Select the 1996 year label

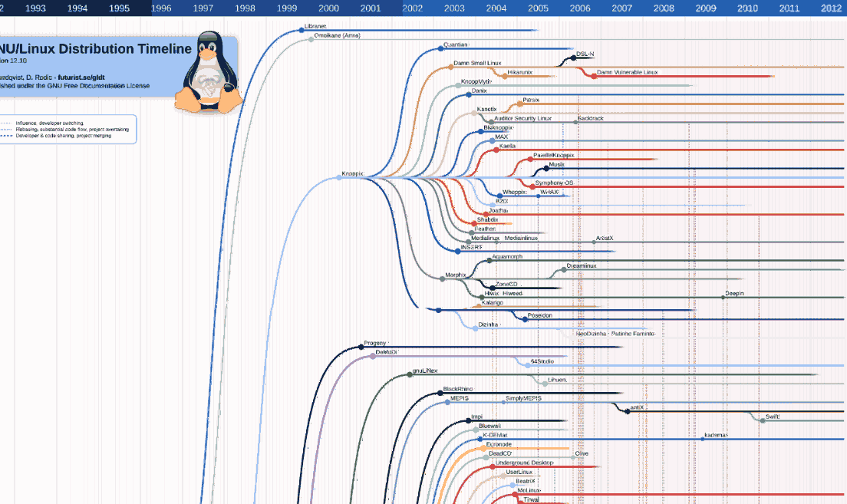(161, 8)
